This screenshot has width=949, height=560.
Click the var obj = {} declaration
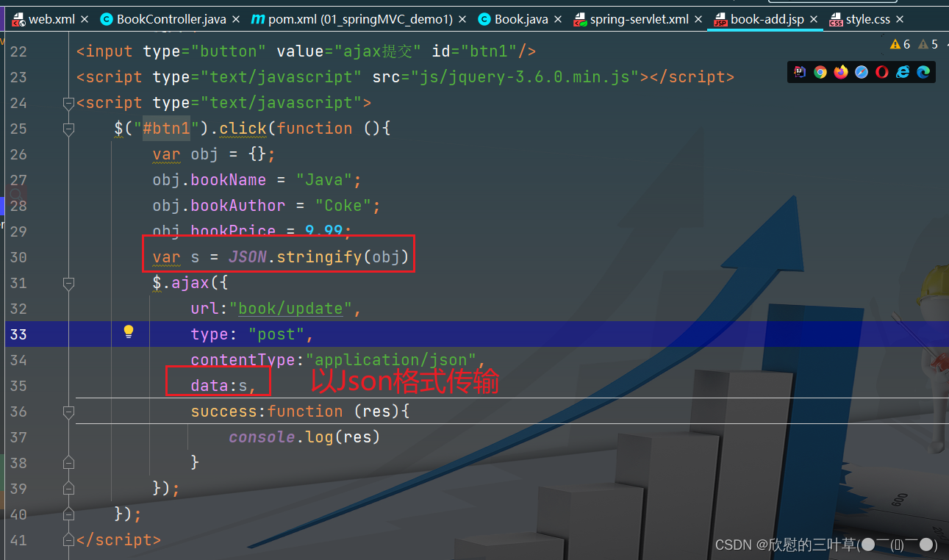pos(214,154)
